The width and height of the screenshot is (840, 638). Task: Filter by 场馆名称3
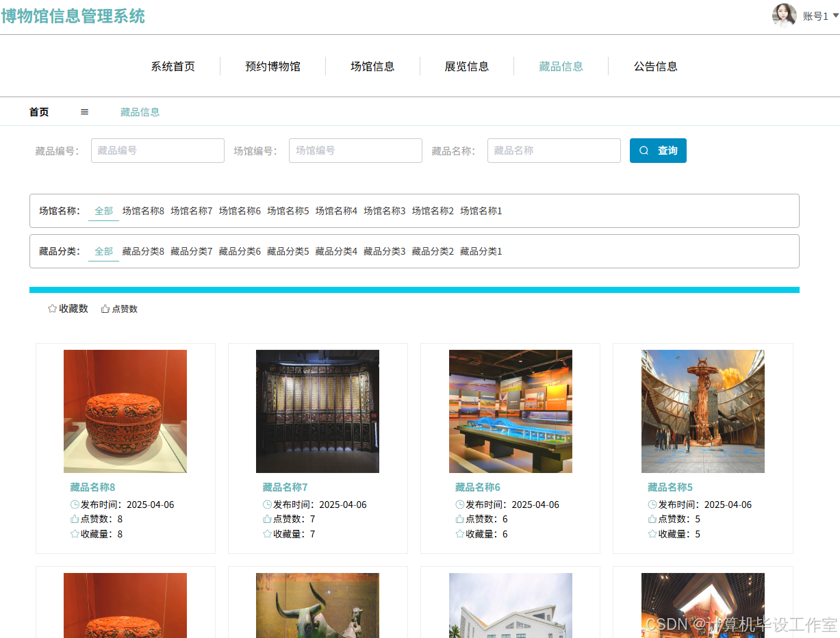[385, 211]
